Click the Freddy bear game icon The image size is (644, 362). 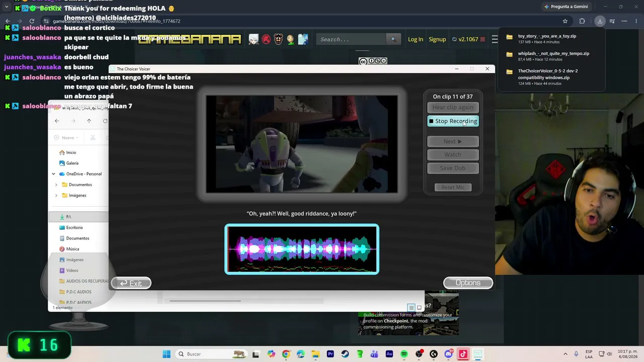(x=278, y=39)
